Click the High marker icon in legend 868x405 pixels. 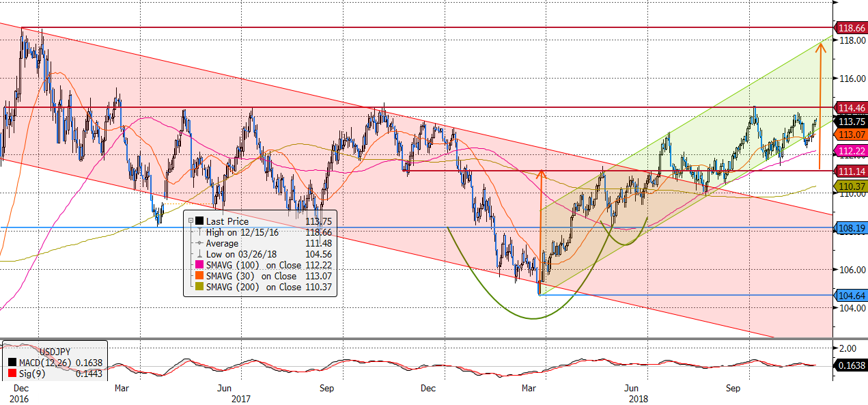pos(199,232)
